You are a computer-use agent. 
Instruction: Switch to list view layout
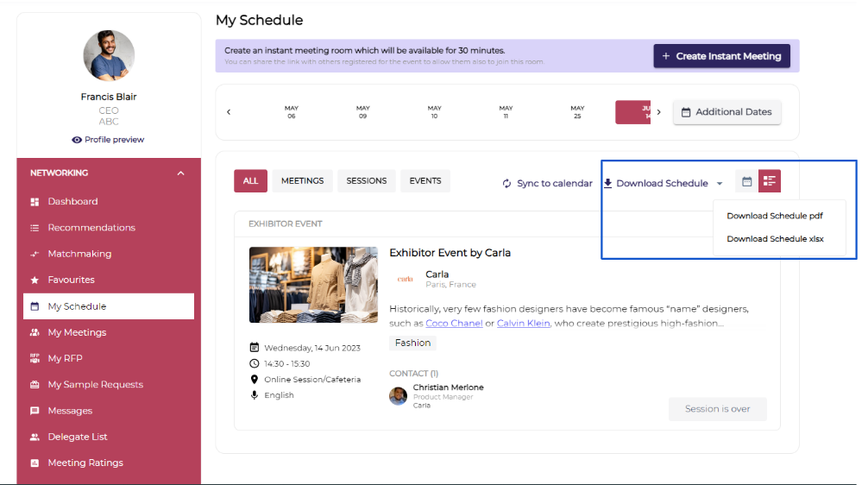click(770, 181)
